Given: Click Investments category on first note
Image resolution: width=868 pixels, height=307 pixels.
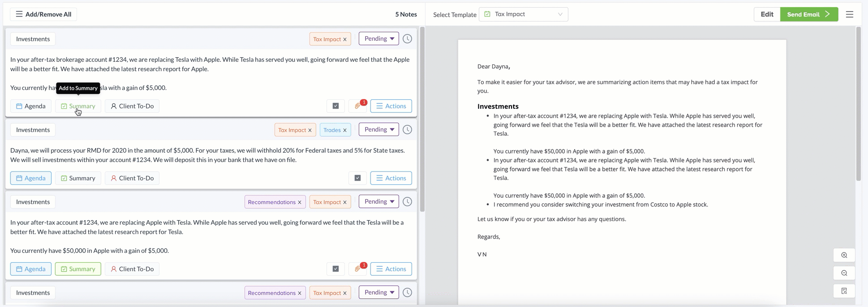Looking at the screenshot, I should click(x=33, y=39).
